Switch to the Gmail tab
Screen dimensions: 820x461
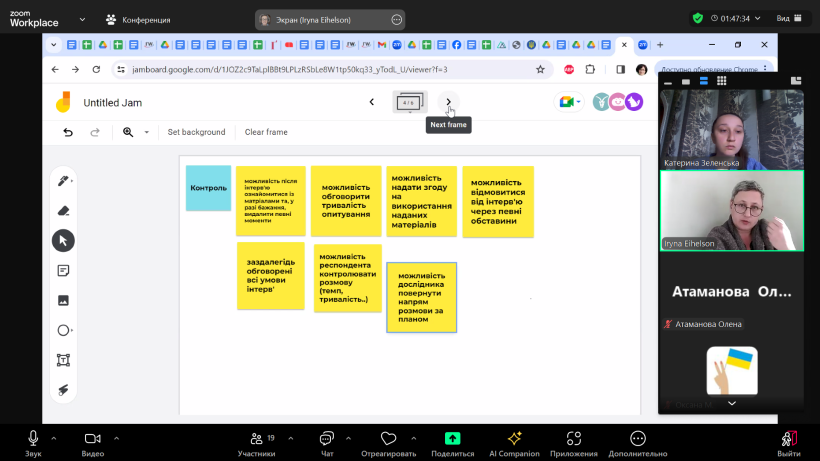(382, 45)
